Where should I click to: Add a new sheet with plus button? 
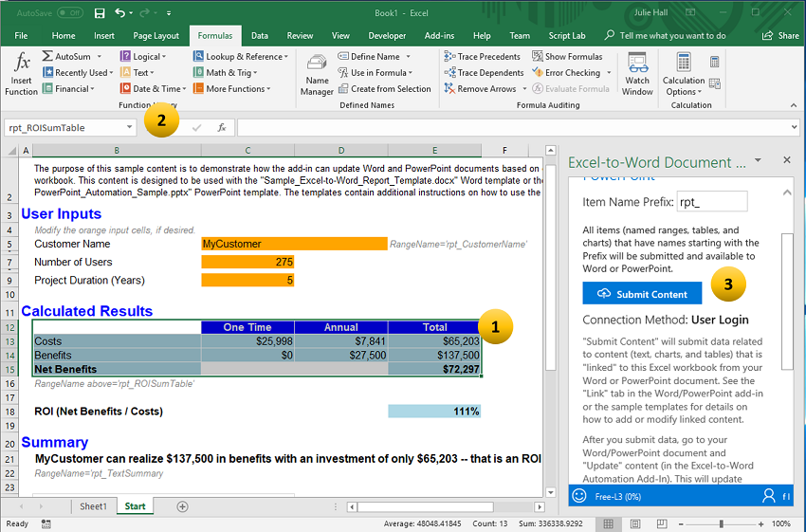click(x=182, y=506)
